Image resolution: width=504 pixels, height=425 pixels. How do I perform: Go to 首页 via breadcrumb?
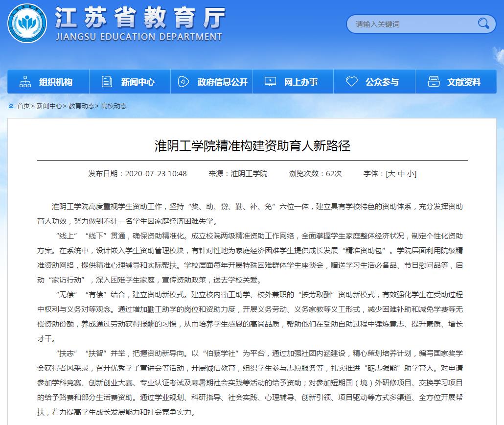click(23, 106)
